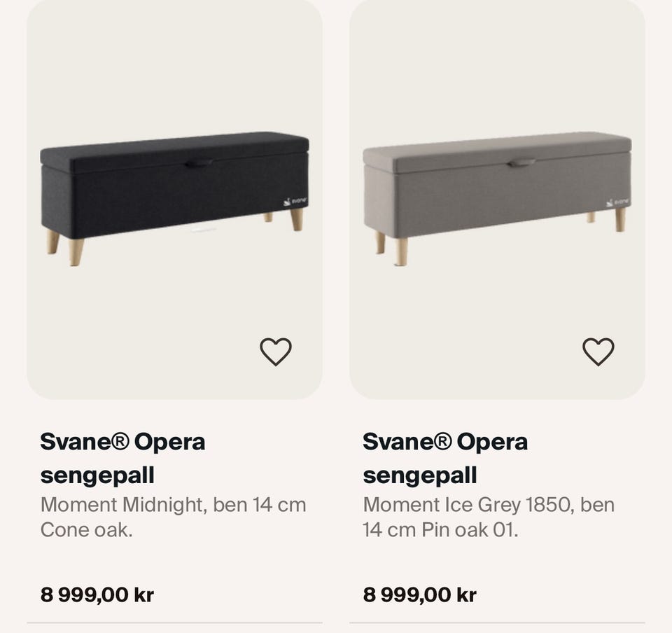Image resolution: width=672 pixels, height=633 pixels.
Task: Click the lid handle on the black bench
Action: coord(198,163)
